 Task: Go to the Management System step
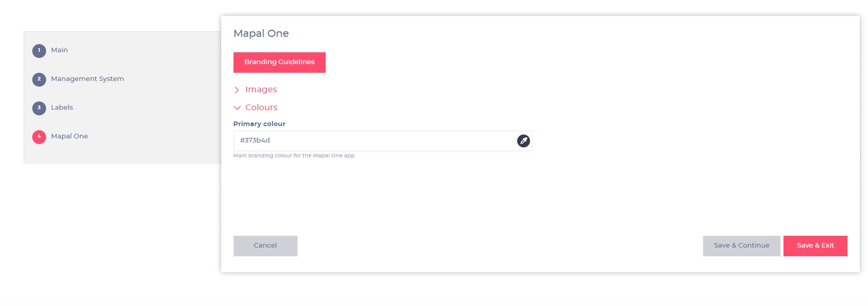click(x=88, y=79)
